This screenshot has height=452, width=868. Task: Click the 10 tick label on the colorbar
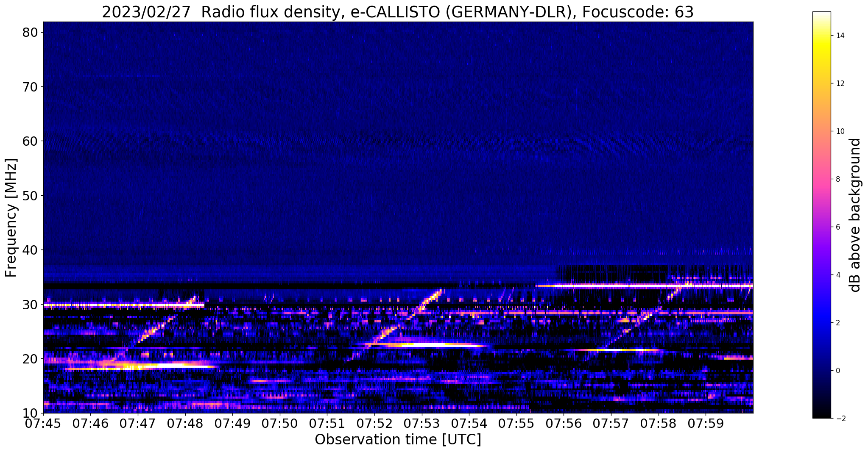pyautogui.click(x=840, y=131)
